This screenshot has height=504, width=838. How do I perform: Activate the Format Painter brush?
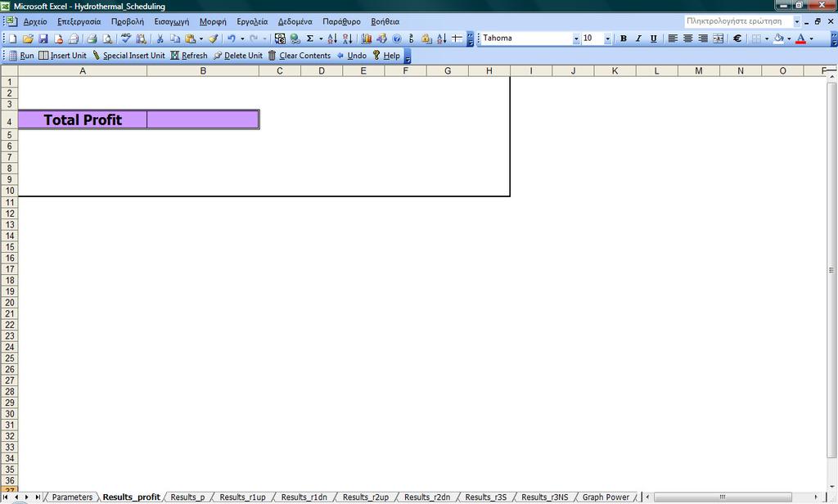click(x=213, y=38)
